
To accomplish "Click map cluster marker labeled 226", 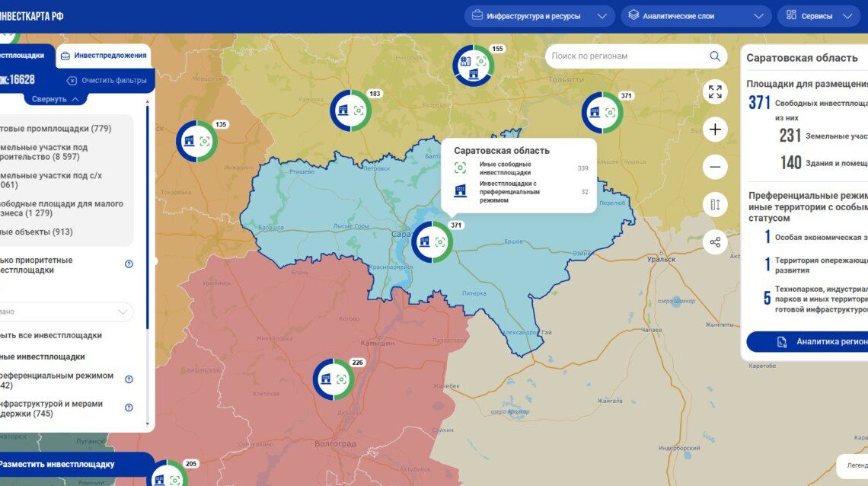I will pyautogui.click(x=333, y=379).
